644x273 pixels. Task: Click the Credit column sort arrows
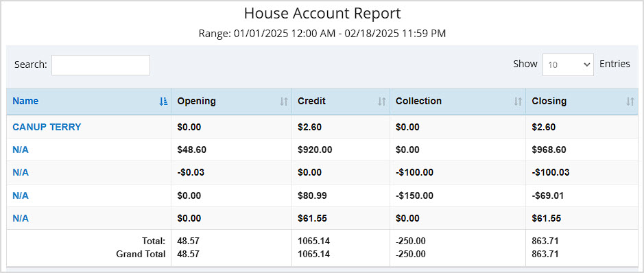click(x=381, y=102)
